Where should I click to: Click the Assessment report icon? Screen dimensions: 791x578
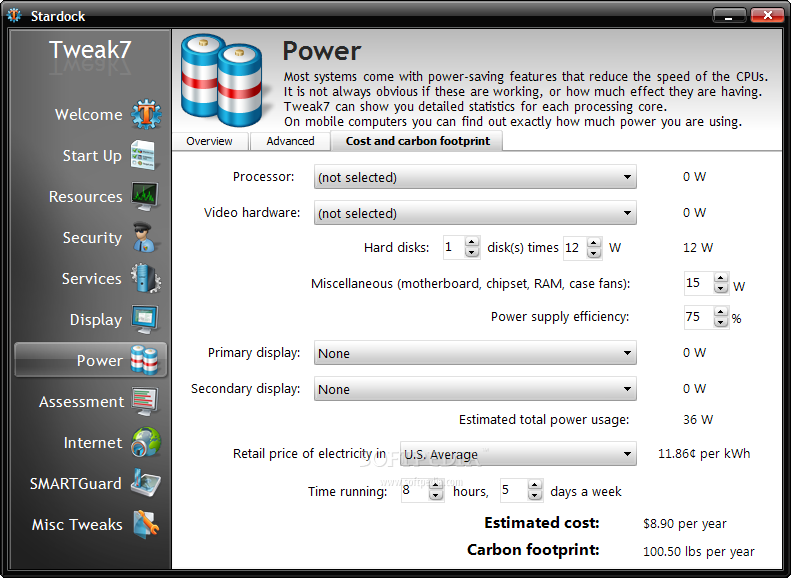tap(145, 401)
